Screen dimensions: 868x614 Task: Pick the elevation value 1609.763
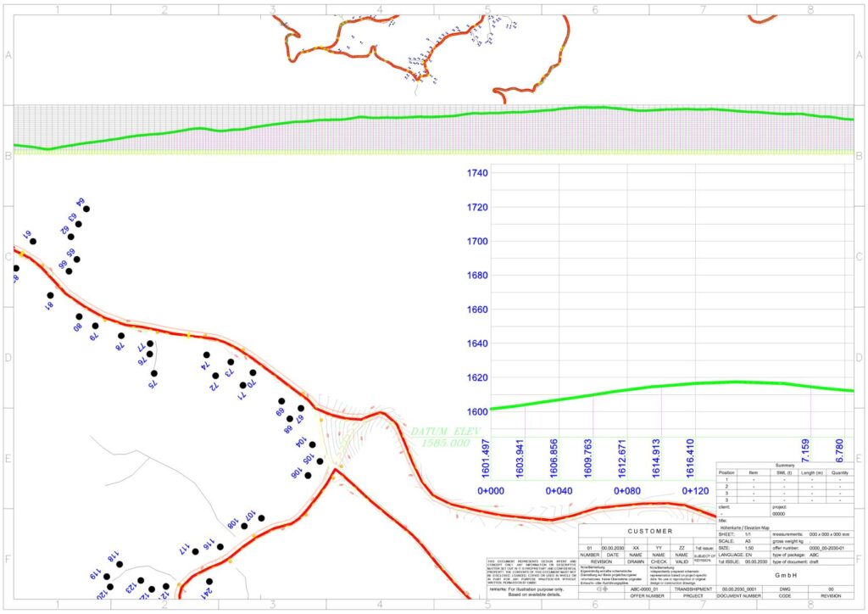point(588,459)
